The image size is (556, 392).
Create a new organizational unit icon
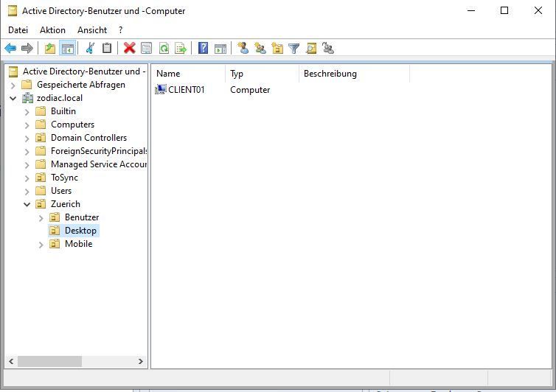point(277,48)
